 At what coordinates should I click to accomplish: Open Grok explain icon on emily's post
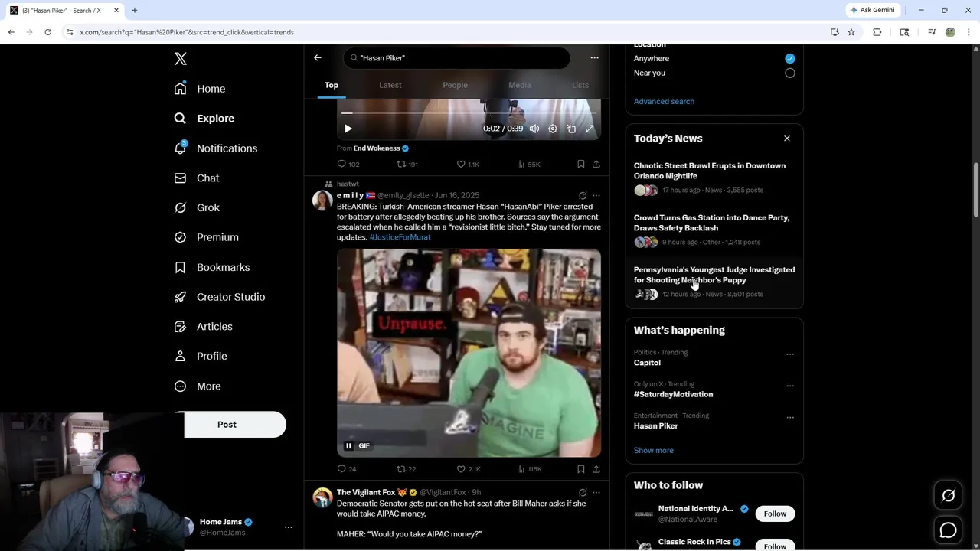pos(583,195)
